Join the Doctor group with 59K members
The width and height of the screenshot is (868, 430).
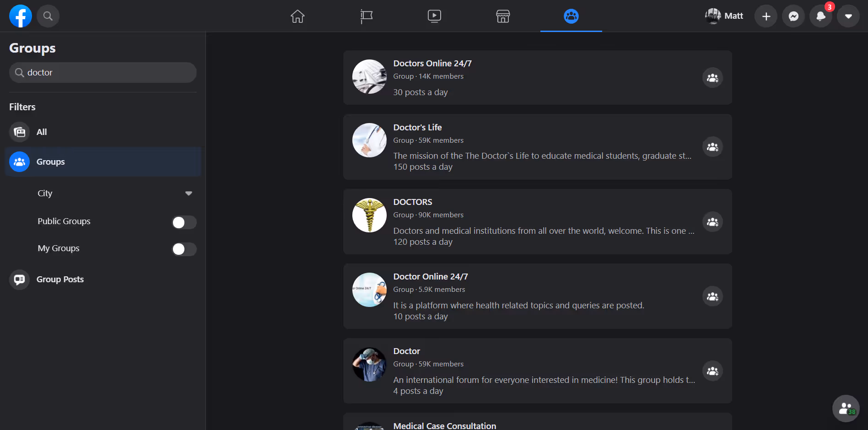point(712,371)
